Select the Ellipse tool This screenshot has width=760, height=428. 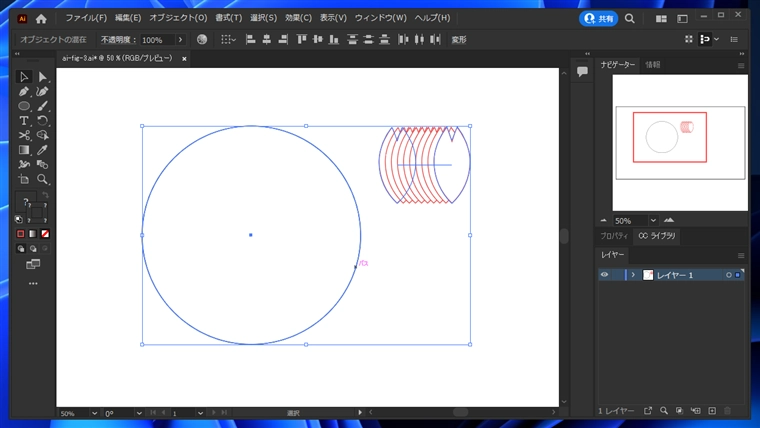(x=24, y=106)
